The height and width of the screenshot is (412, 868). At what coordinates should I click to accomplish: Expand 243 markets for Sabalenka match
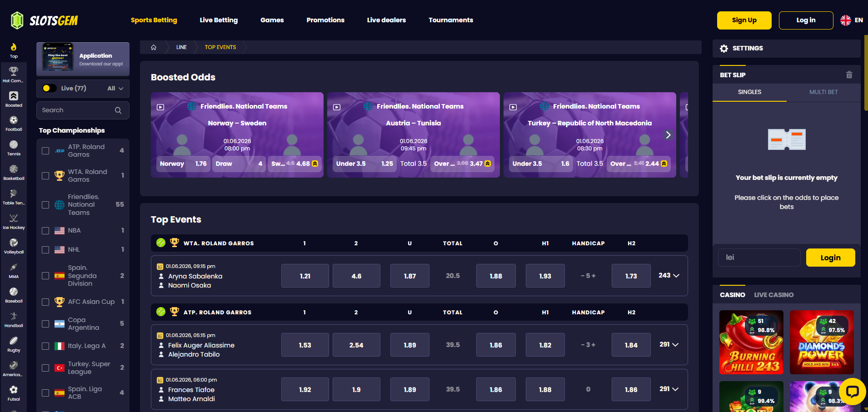[669, 276]
